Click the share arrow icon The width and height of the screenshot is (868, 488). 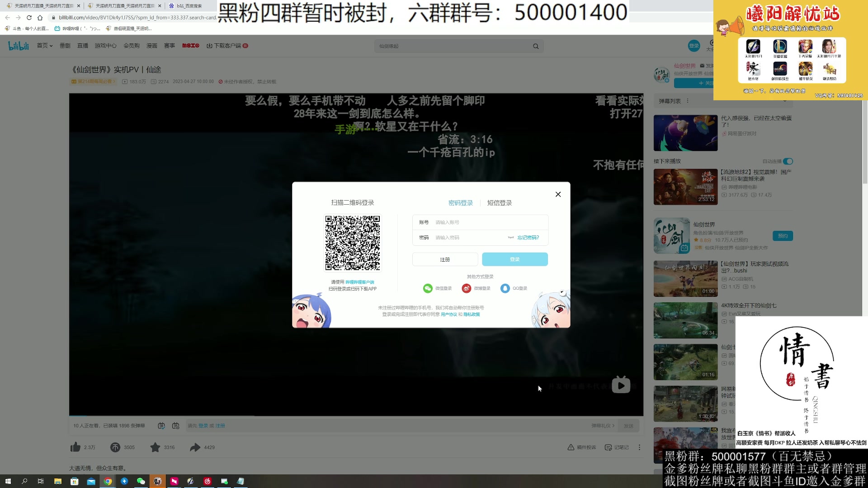tap(194, 447)
